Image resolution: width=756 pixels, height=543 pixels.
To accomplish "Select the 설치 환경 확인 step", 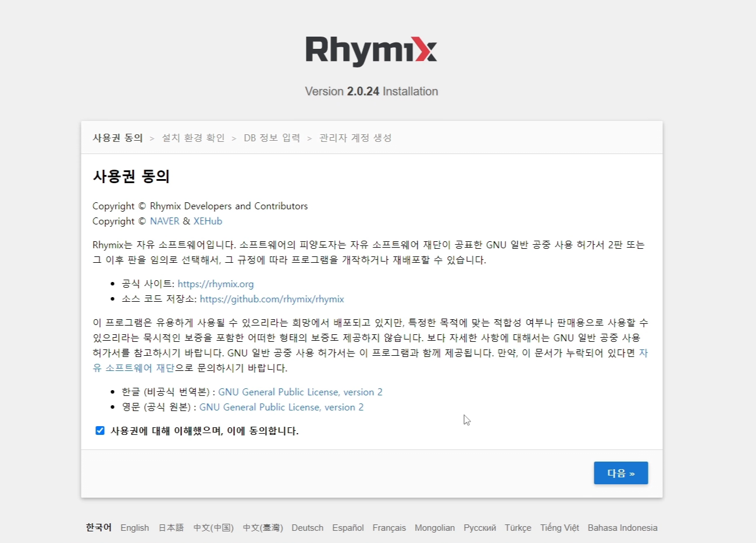I will [x=193, y=138].
